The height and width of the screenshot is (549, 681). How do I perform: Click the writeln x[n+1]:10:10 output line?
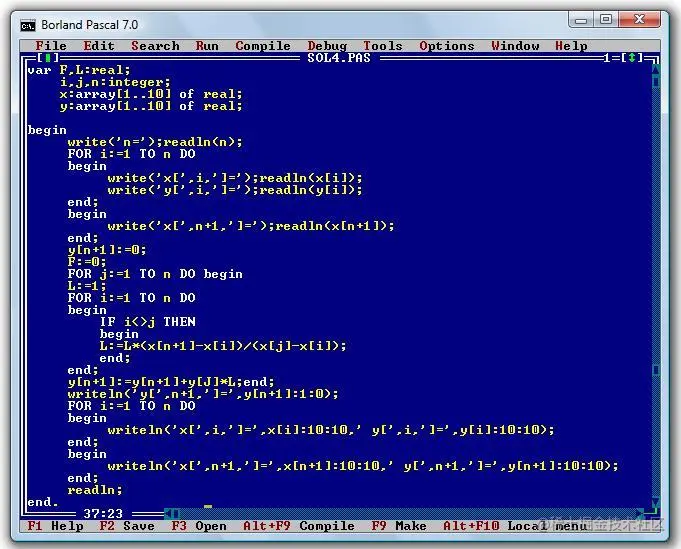pyautogui.click(x=363, y=466)
